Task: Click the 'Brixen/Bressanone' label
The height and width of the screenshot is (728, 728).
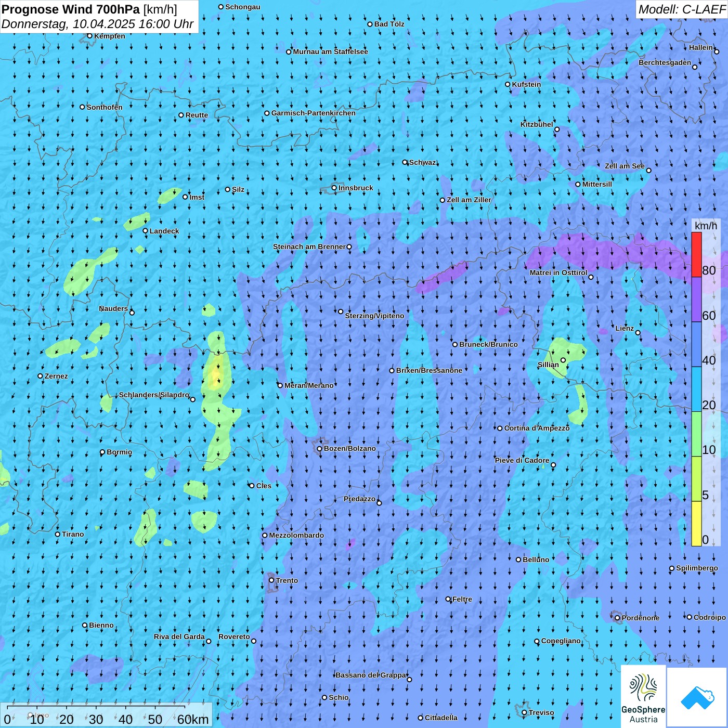Action: click(429, 370)
